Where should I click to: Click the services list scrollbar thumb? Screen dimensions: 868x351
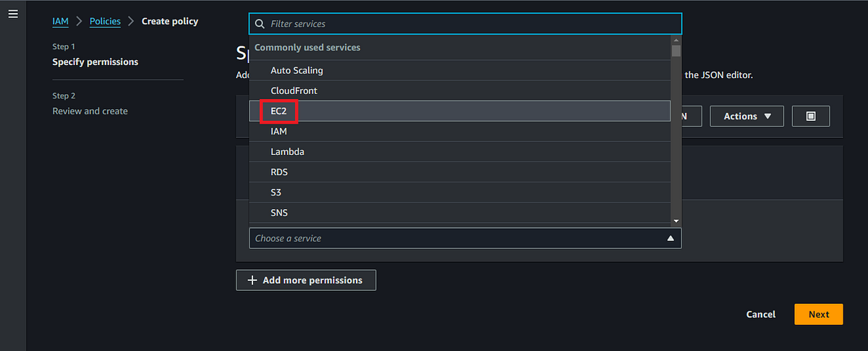point(676,51)
